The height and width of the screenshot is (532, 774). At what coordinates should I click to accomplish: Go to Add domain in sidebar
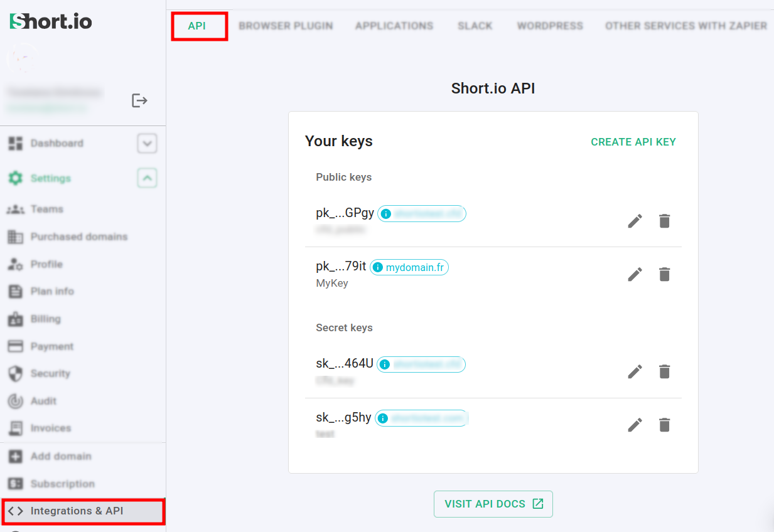[61, 456]
